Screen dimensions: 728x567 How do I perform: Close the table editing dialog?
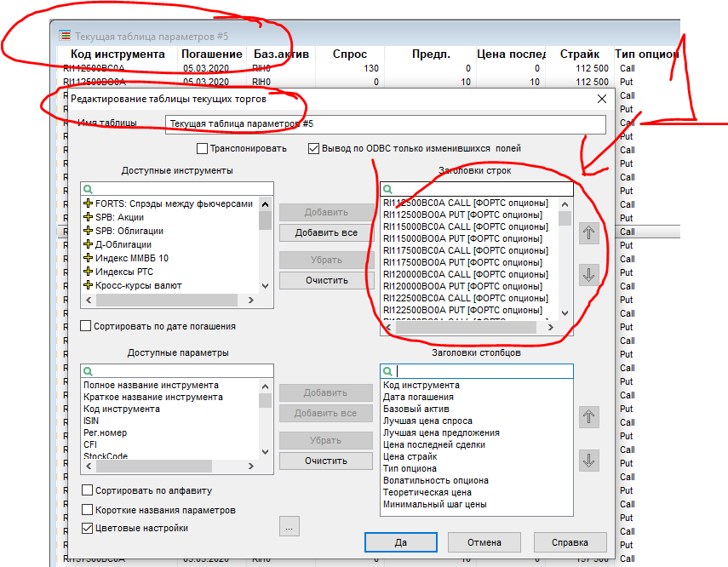click(602, 99)
